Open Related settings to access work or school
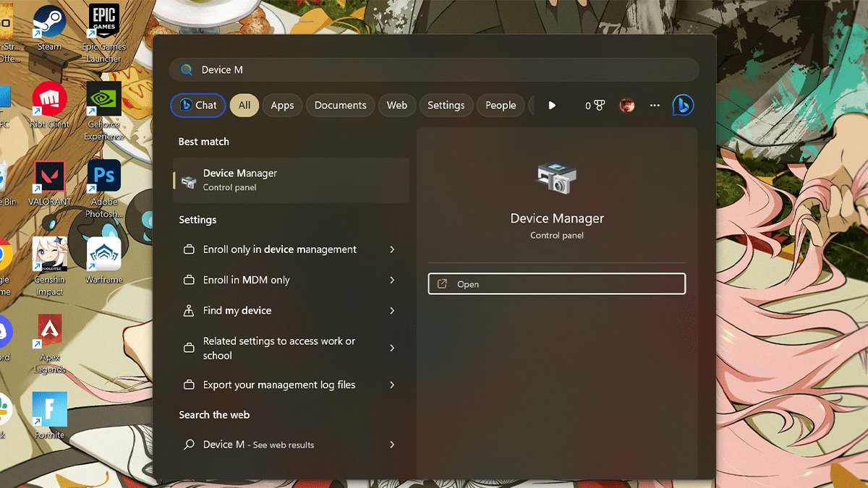Viewport: 868px width, 488px height. tap(291, 348)
